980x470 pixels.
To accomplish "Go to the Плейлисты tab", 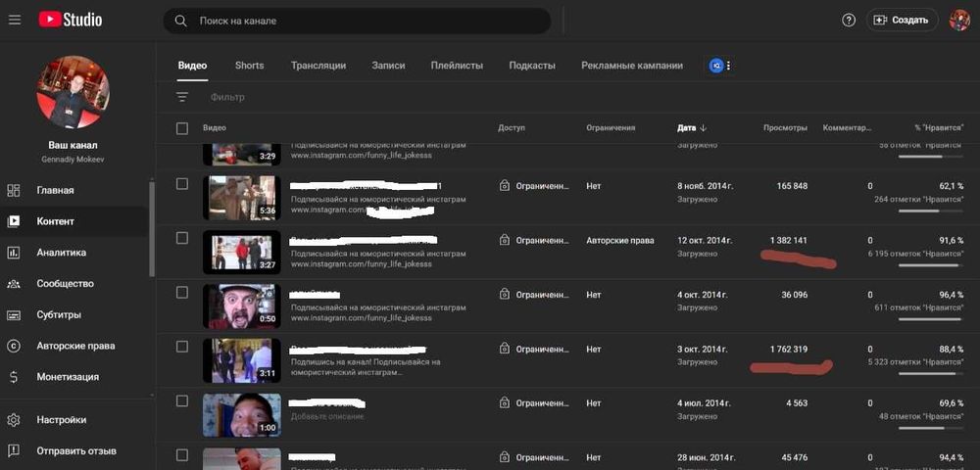I will tap(457, 66).
